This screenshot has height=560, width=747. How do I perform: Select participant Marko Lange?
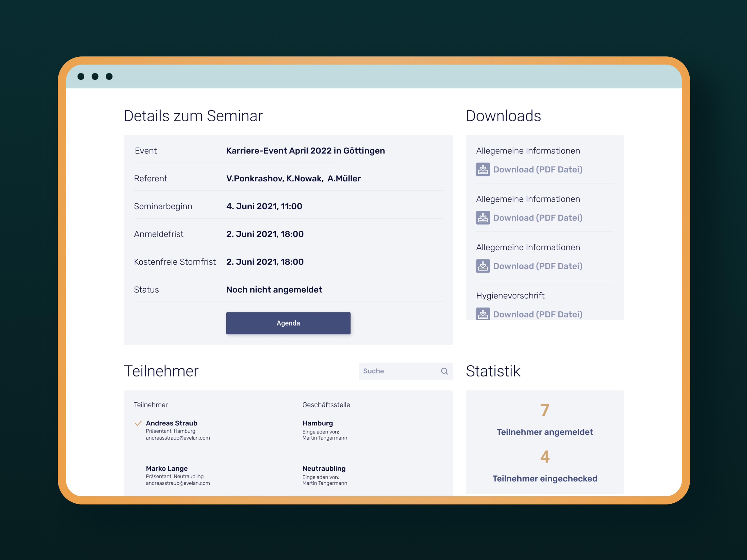point(167,468)
